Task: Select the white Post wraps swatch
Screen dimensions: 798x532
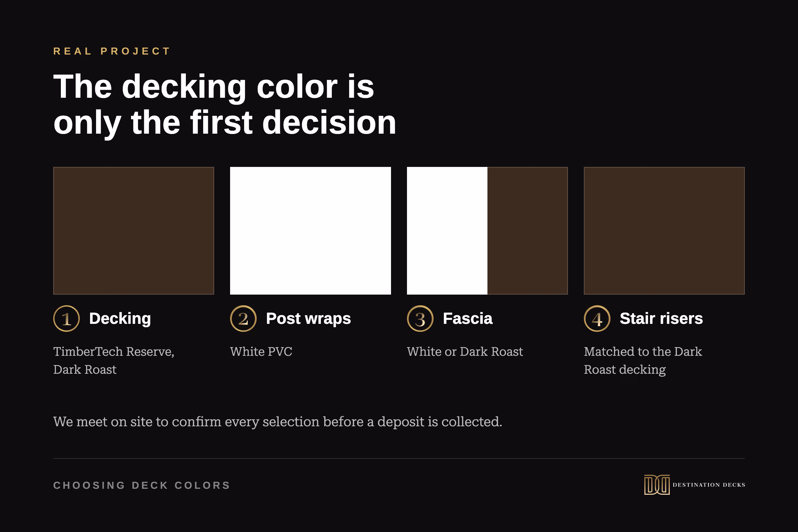Action: click(311, 231)
